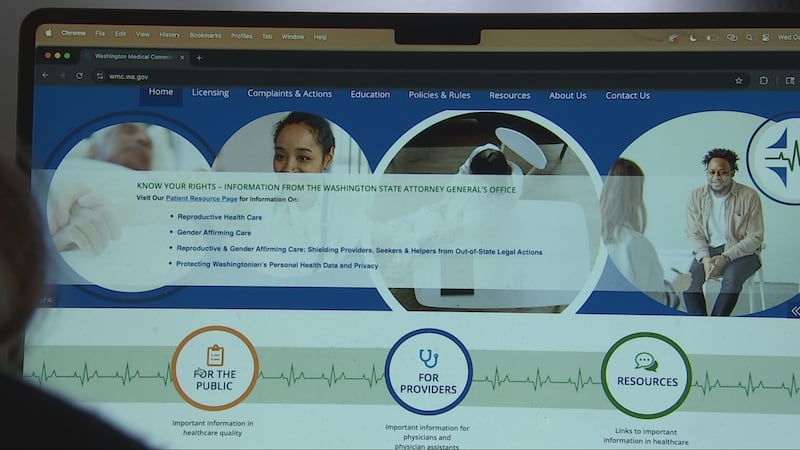Open the Edit menu

pos(120,34)
